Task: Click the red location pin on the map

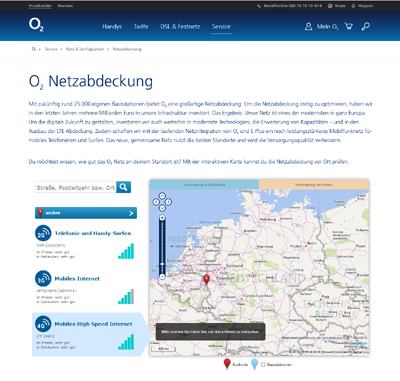Action: click(206, 279)
